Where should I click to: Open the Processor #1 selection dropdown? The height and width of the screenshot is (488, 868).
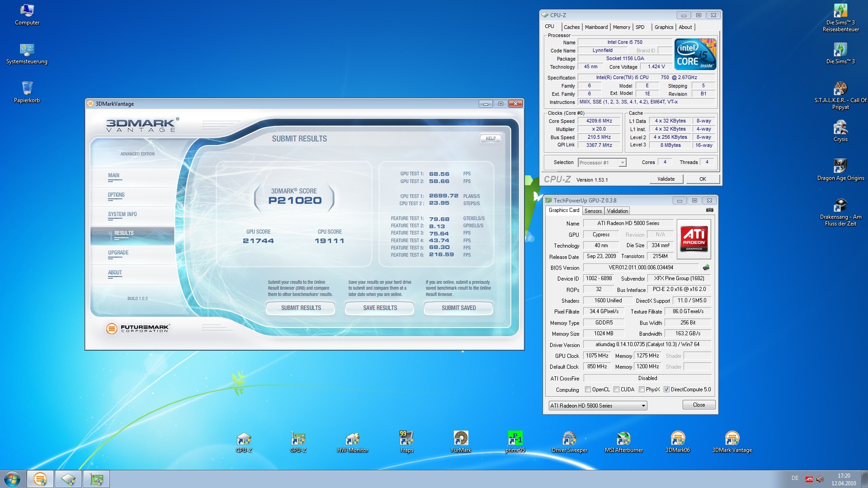click(x=602, y=163)
